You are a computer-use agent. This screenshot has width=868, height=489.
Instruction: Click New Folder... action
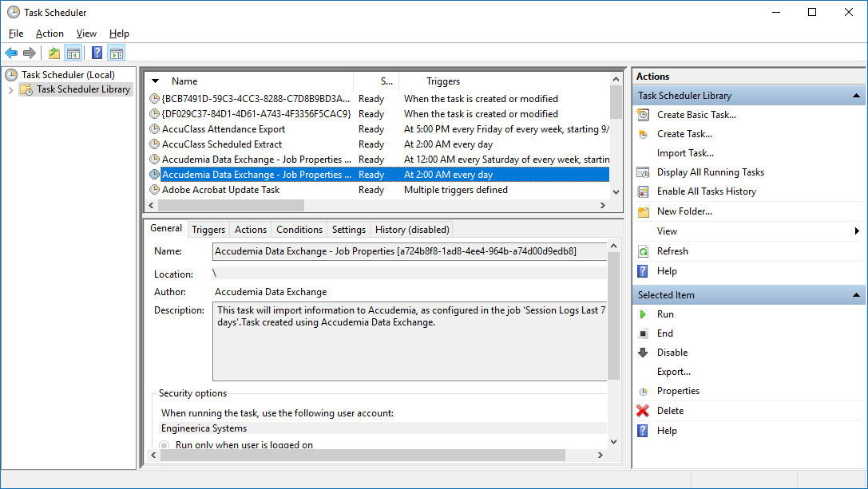pos(684,211)
